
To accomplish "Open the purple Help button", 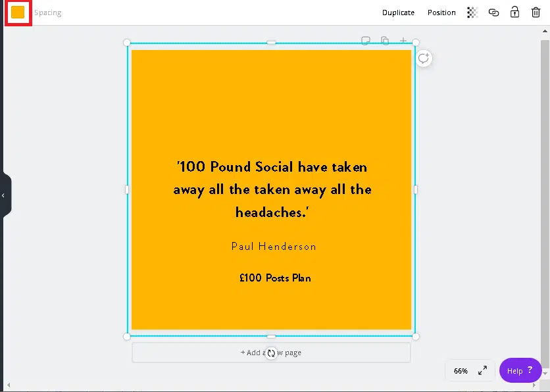I will pyautogui.click(x=520, y=370).
